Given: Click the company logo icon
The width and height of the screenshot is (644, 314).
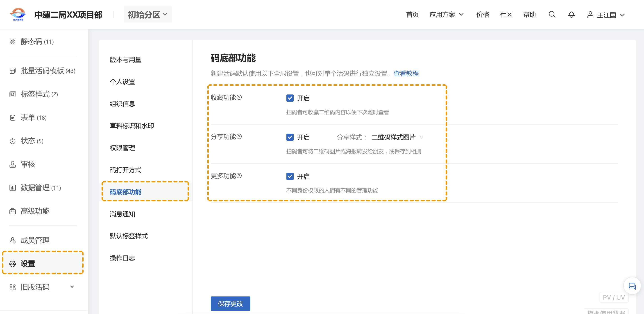Looking at the screenshot, I should (x=18, y=14).
